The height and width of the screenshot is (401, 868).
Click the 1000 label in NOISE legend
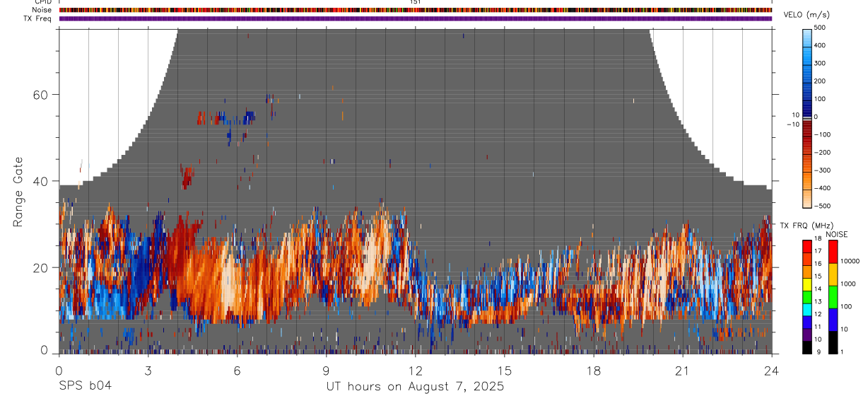click(x=849, y=284)
